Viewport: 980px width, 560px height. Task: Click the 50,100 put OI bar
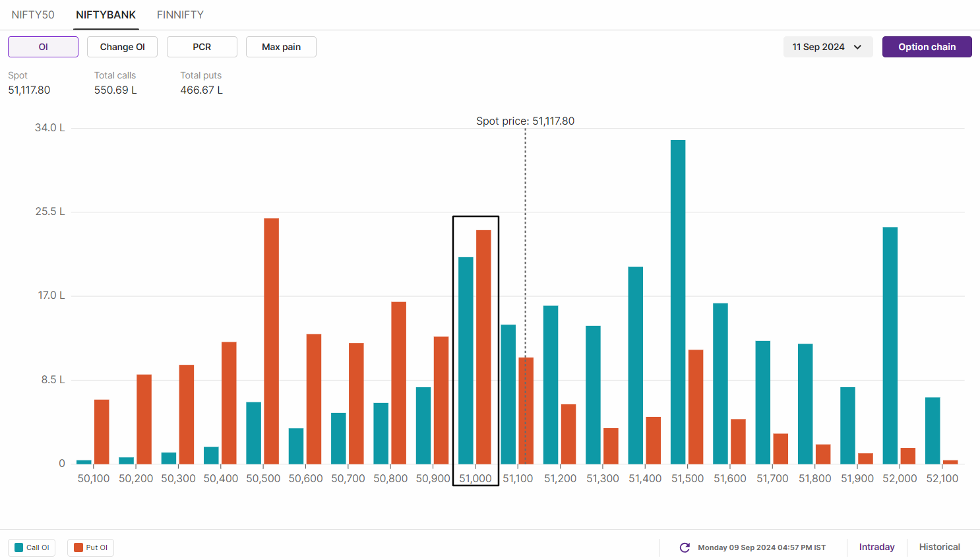click(x=102, y=431)
